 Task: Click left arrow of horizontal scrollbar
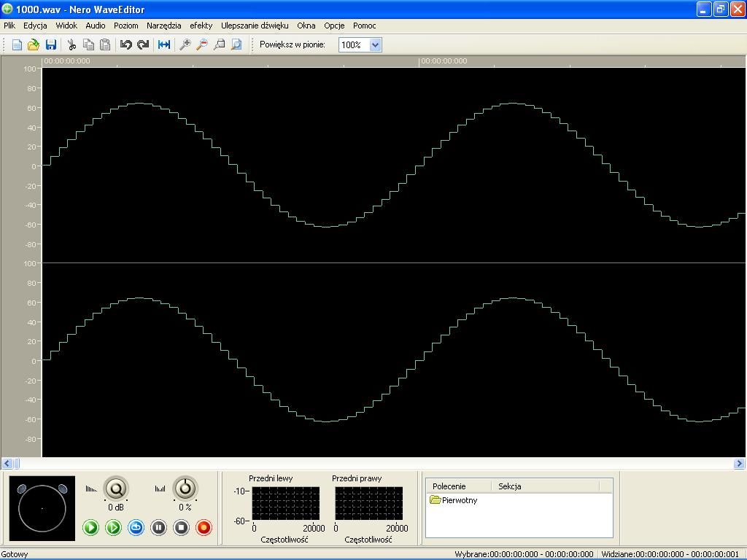point(7,463)
